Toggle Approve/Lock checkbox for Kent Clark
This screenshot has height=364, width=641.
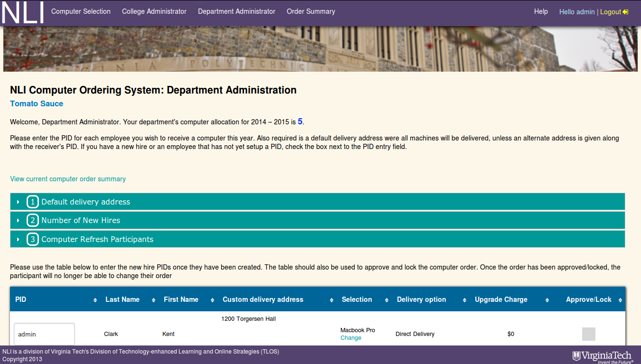pyautogui.click(x=588, y=334)
